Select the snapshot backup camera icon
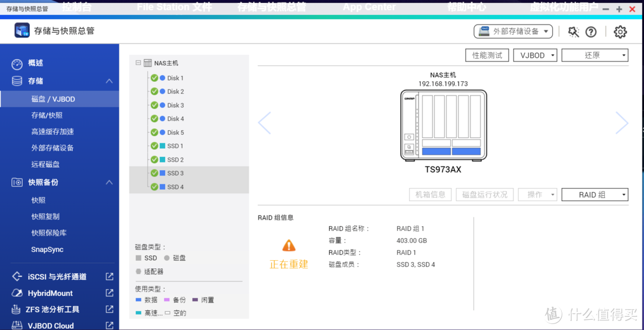The height and width of the screenshot is (330, 644). 17,182
